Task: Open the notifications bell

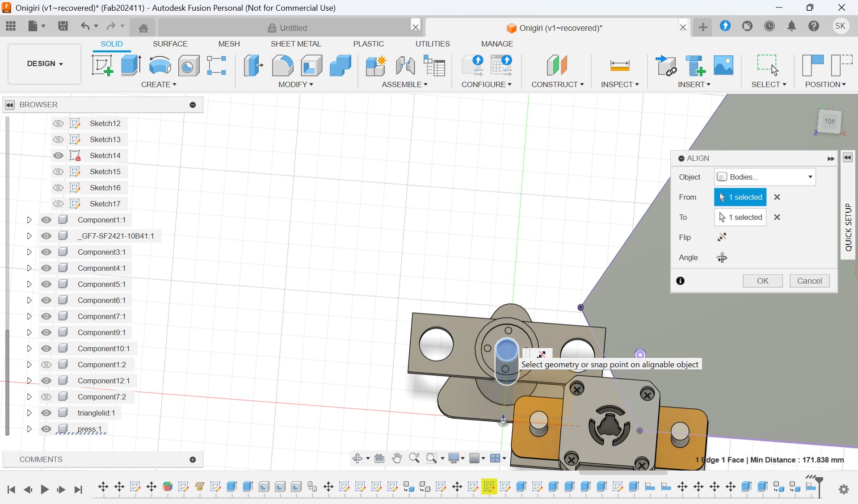Action: point(791,26)
